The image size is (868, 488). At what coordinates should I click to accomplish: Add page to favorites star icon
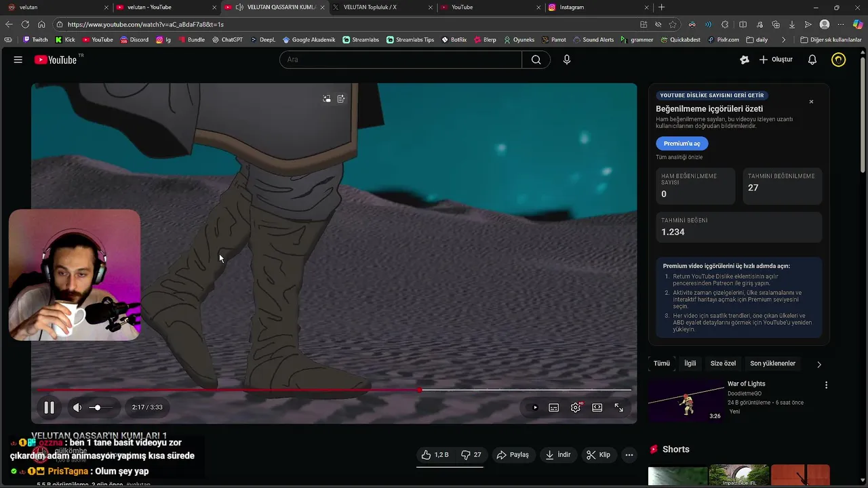673,24
